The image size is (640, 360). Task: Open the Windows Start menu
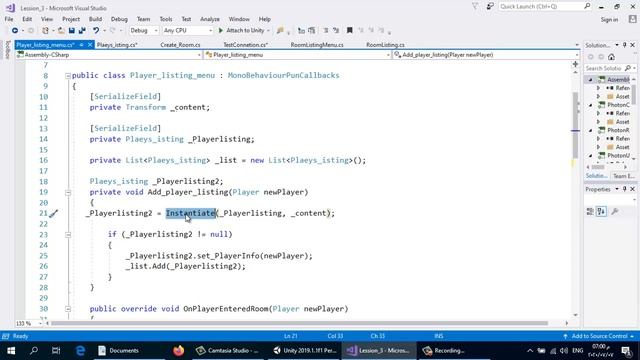tap(11, 351)
